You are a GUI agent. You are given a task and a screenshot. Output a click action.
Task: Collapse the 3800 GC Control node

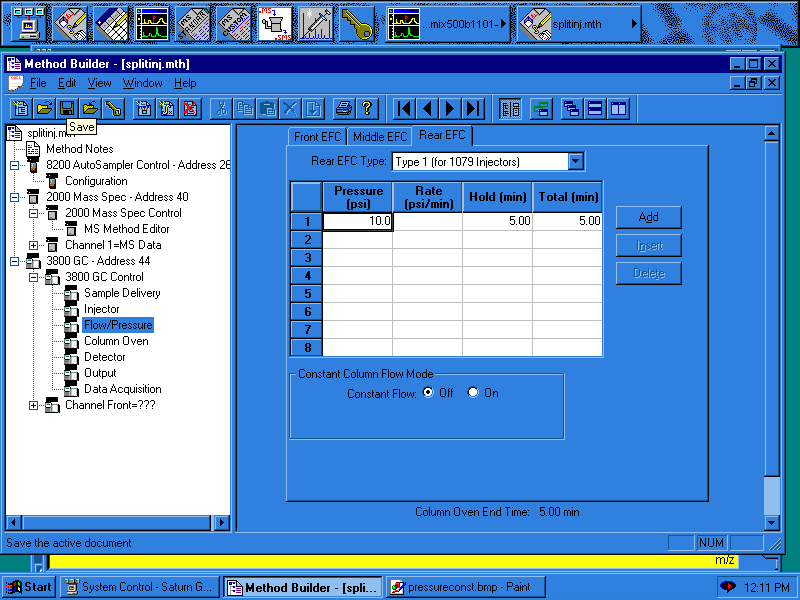pos(33,277)
